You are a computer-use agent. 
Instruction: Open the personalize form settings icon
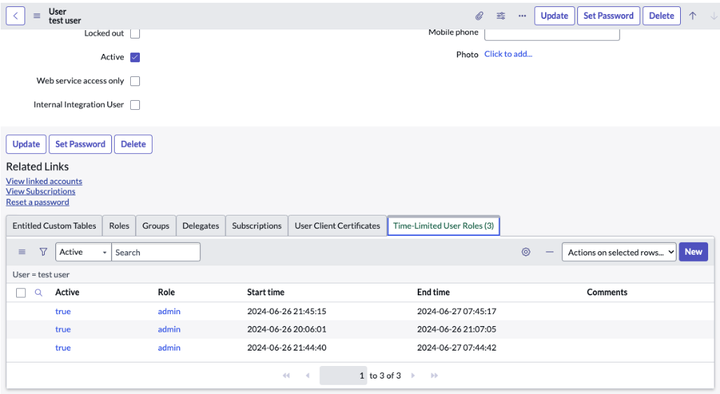(x=501, y=16)
